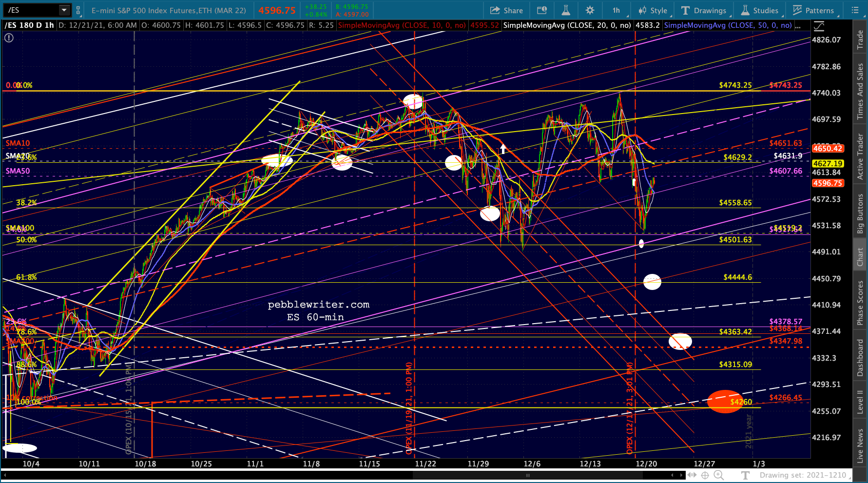Click the $4260 target label on chart
Viewport: 868px width, 483px height.
(741, 402)
